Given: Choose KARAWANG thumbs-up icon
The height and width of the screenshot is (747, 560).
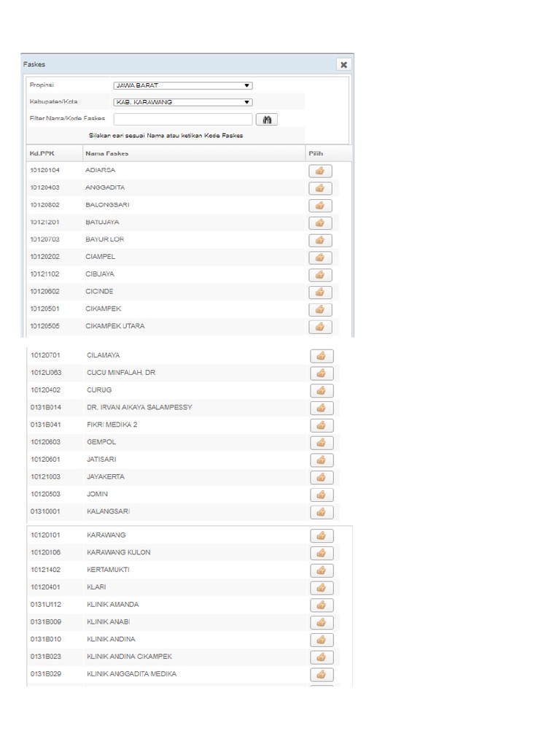Looking at the screenshot, I should [322, 535].
